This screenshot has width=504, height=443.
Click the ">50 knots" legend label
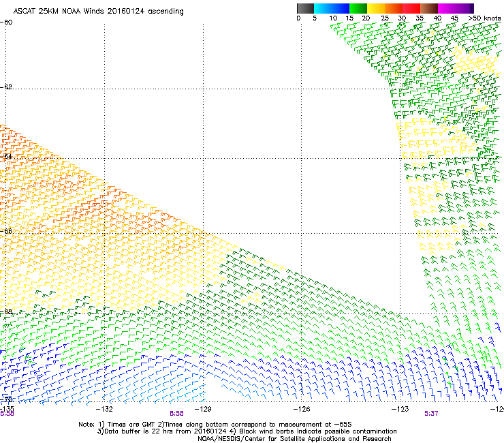click(484, 18)
